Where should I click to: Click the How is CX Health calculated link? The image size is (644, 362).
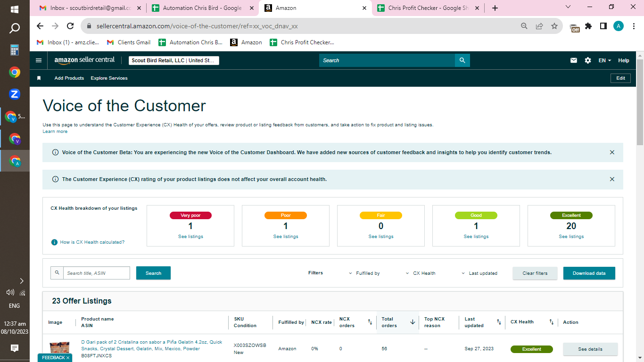pos(92,242)
